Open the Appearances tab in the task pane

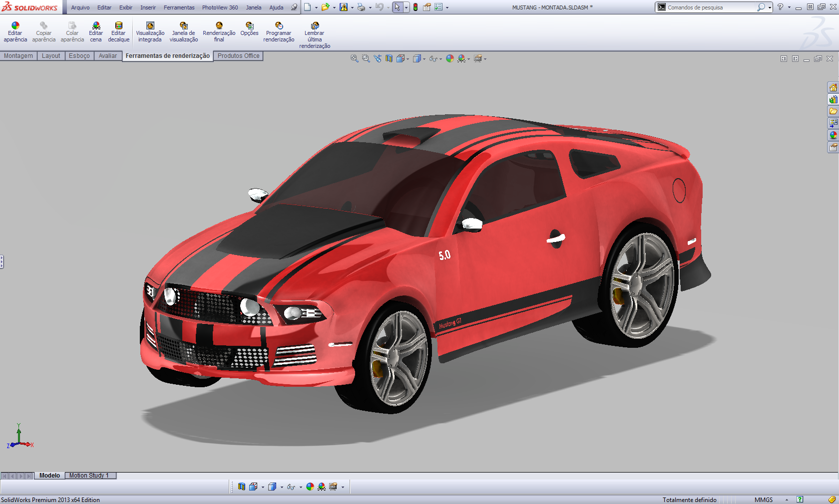tap(833, 135)
